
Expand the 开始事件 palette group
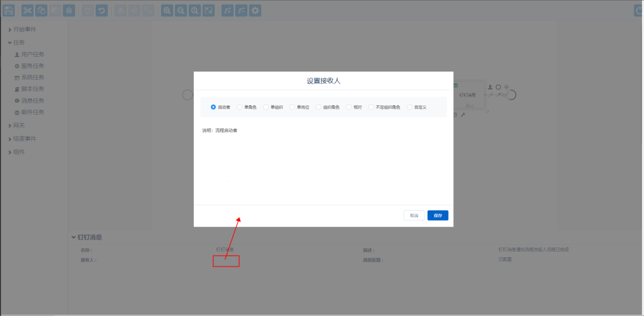(x=24, y=30)
